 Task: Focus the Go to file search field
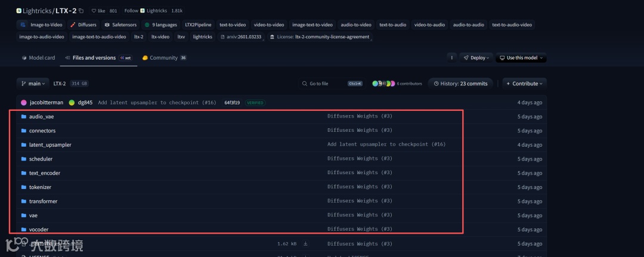pyautogui.click(x=332, y=83)
